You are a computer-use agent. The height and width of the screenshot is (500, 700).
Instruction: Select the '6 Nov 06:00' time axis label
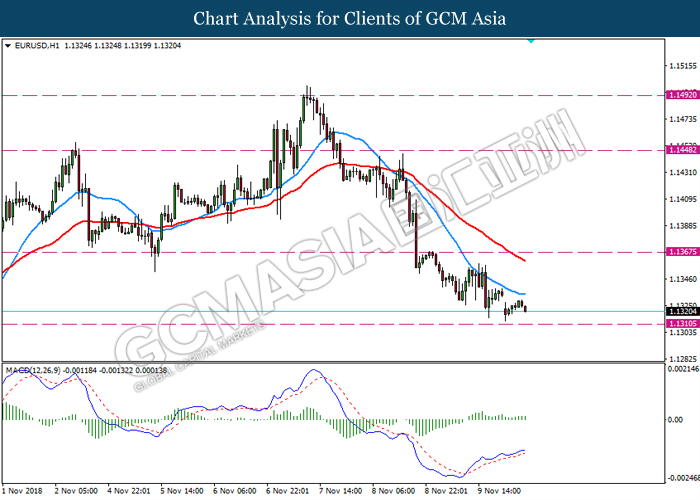pyautogui.click(x=235, y=491)
